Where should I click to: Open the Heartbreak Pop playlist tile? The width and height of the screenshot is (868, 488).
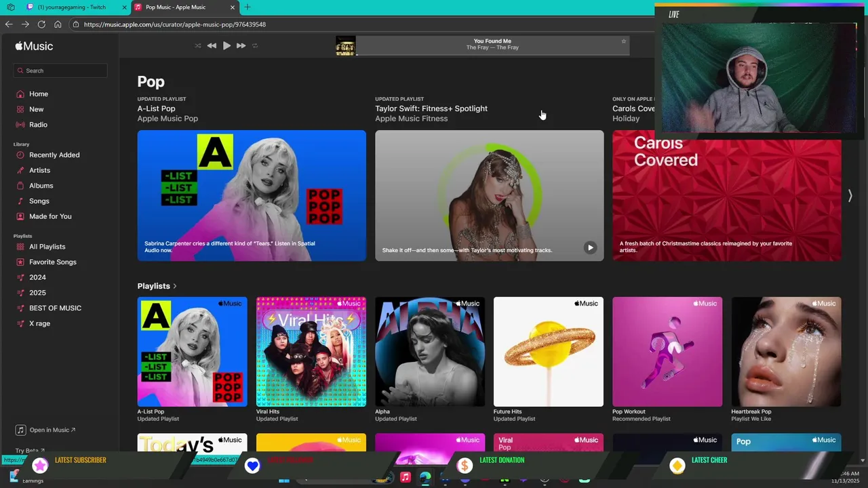[x=786, y=352]
